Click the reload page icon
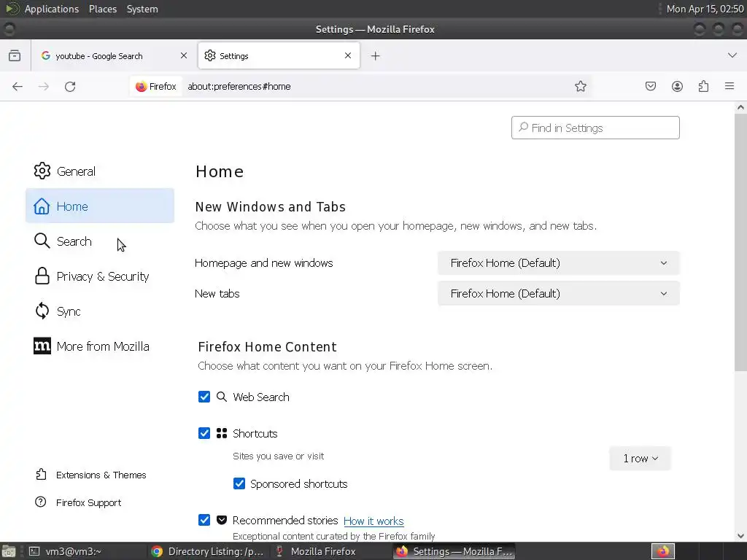This screenshot has width=747, height=560. coord(70,87)
